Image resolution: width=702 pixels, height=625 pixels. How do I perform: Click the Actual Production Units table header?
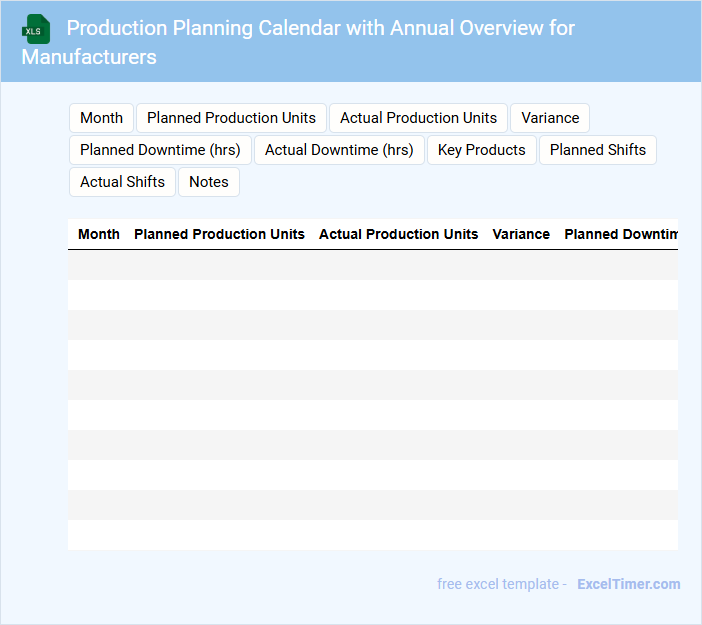[x=398, y=234]
